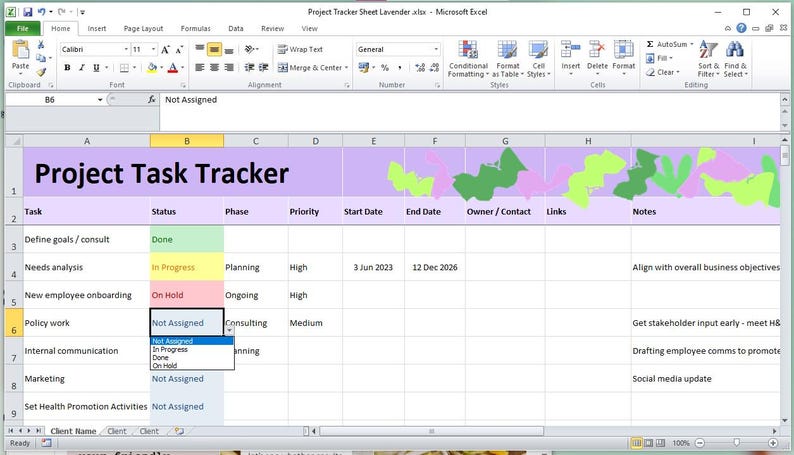This screenshot has height=455, width=794.
Task: Switch to the Formulas tab
Action: [195, 28]
